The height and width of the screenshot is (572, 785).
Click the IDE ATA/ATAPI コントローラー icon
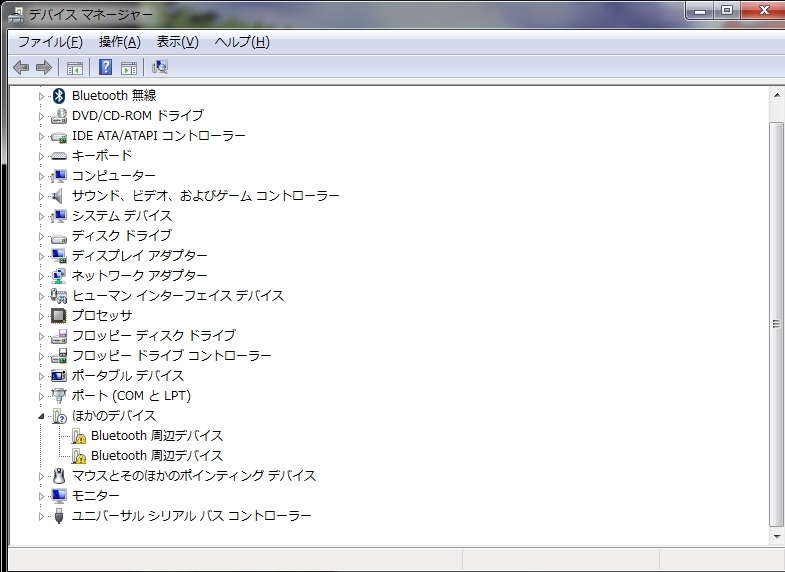[x=59, y=136]
